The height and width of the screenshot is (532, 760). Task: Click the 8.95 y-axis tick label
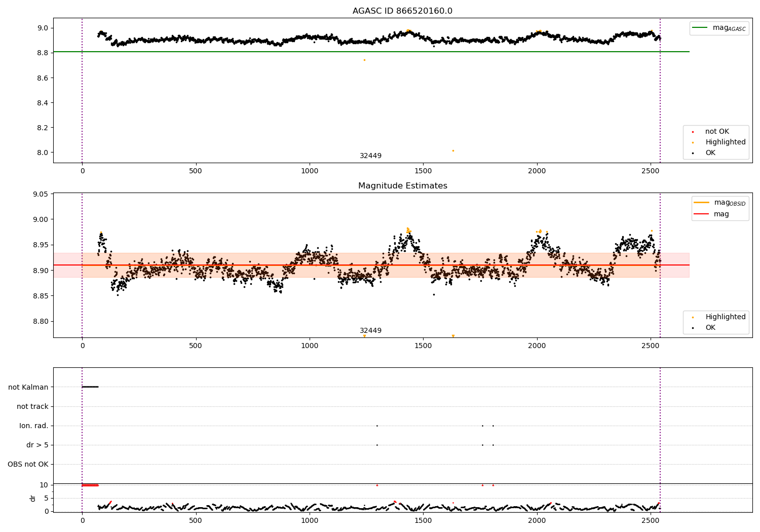41,245
